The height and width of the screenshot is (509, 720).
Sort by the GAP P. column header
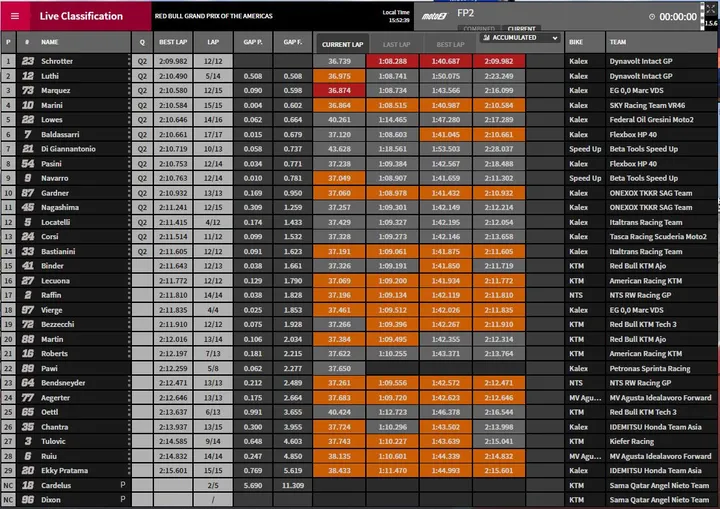coord(253,42)
